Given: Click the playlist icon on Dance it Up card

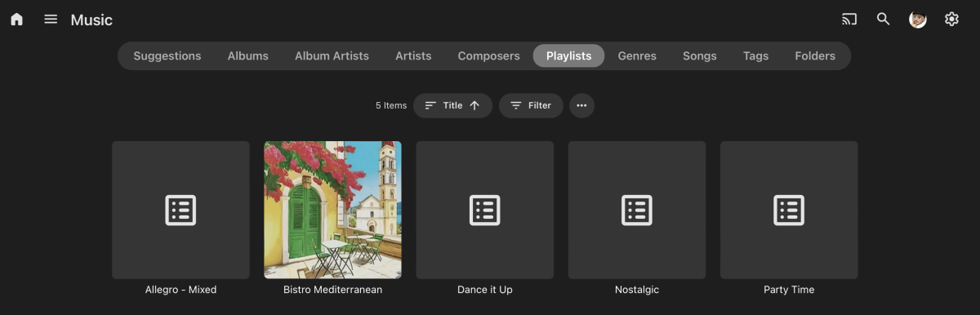Looking at the screenshot, I should pyautogui.click(x=485, y=210).
